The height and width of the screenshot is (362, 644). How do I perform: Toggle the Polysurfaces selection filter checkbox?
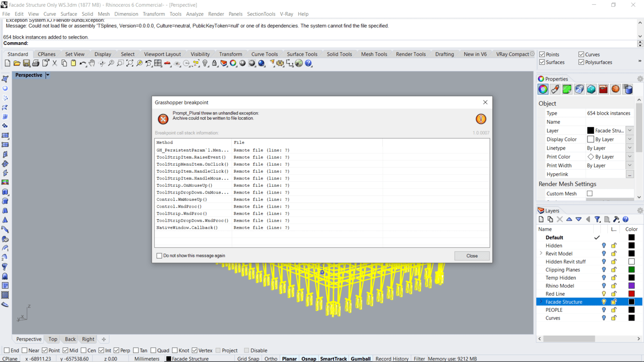pos(581,62)
